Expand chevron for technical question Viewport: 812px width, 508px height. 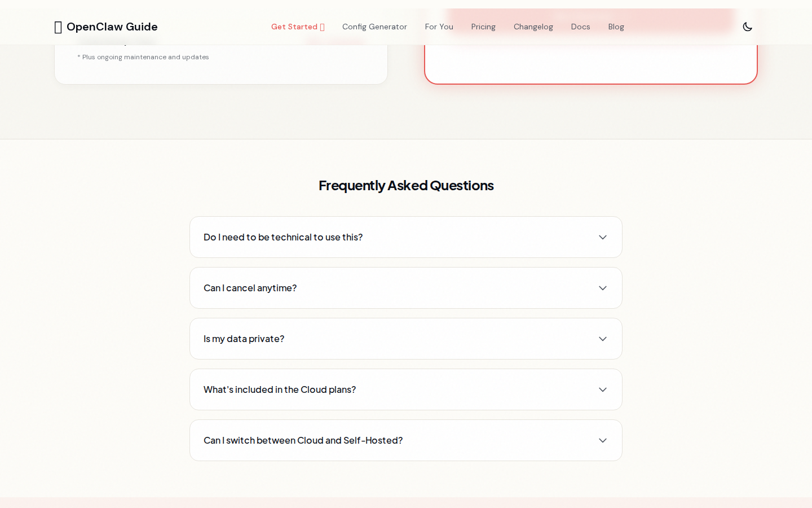coord(603,237)
